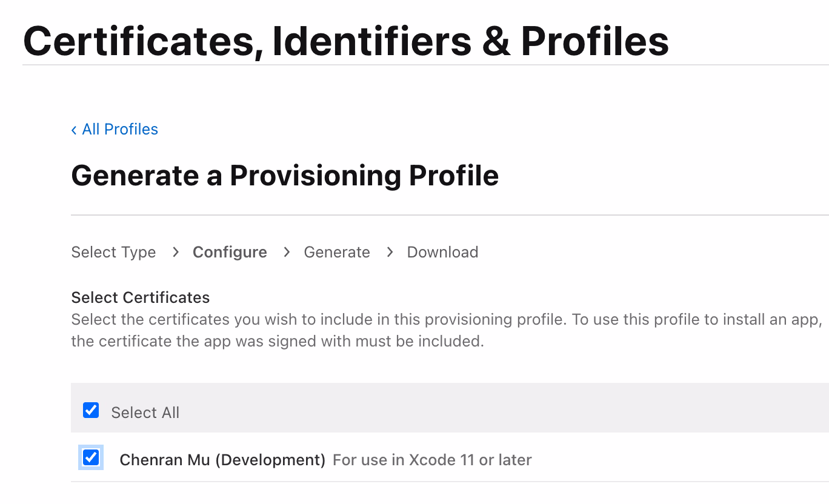The width and height of the screenshot is (829, 504).
Task: Click the back chevron before All Profiles
Action: tap(74, 130)
